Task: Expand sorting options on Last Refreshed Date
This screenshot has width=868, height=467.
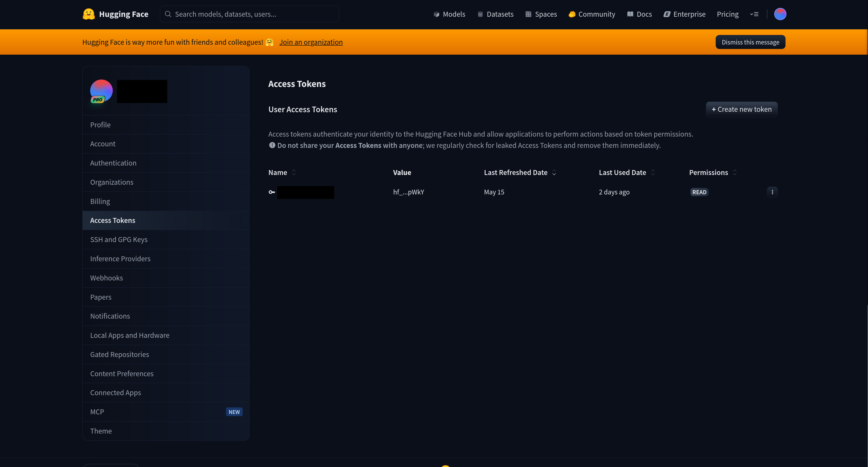Action: (x=554, y=173)
